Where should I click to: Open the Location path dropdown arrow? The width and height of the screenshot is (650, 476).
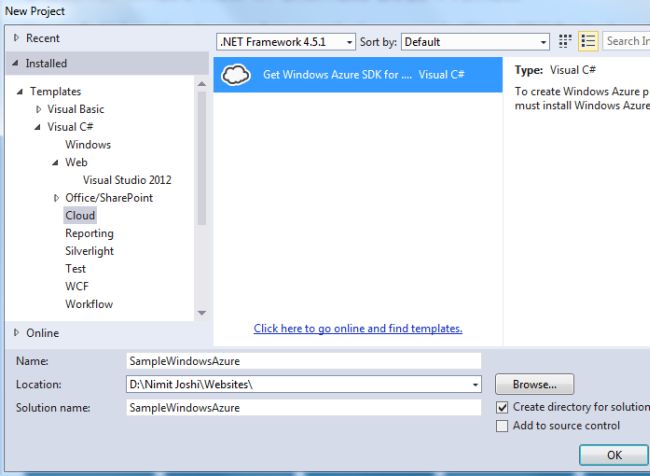(x=475, y=385)
